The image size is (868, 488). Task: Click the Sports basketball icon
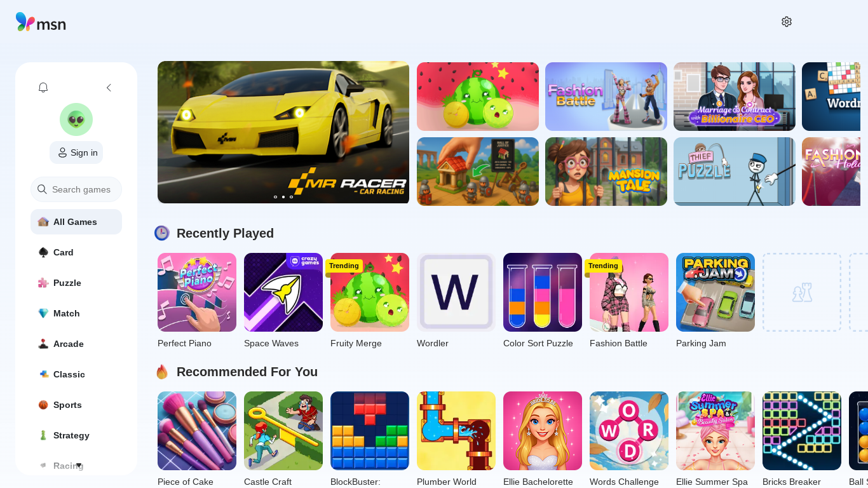(x=43, y=405)
